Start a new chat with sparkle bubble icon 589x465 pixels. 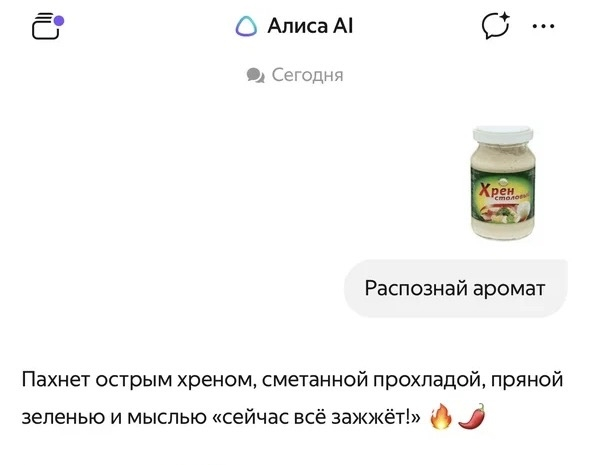(x=496, y=26)
